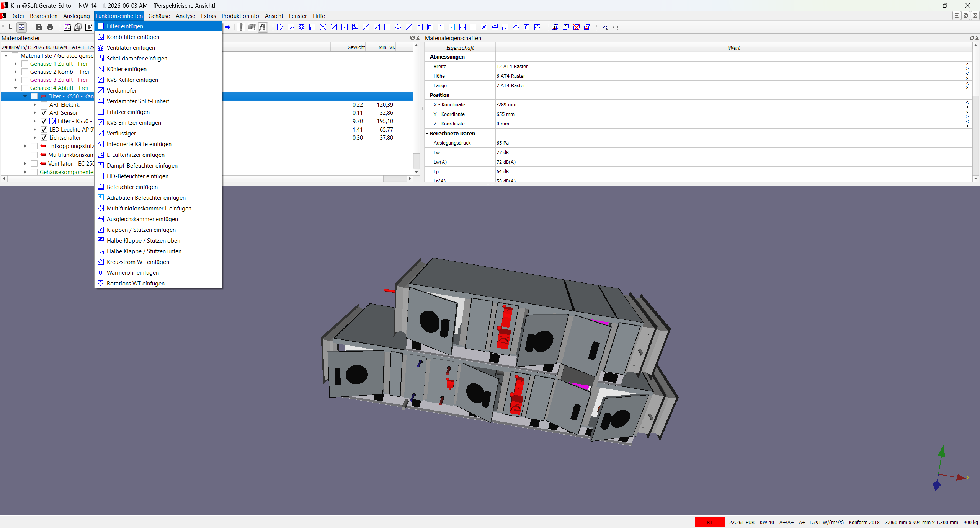Click the Schalldämpfer icon in the toolbar

pyautogui.click(x=312, y=27)
